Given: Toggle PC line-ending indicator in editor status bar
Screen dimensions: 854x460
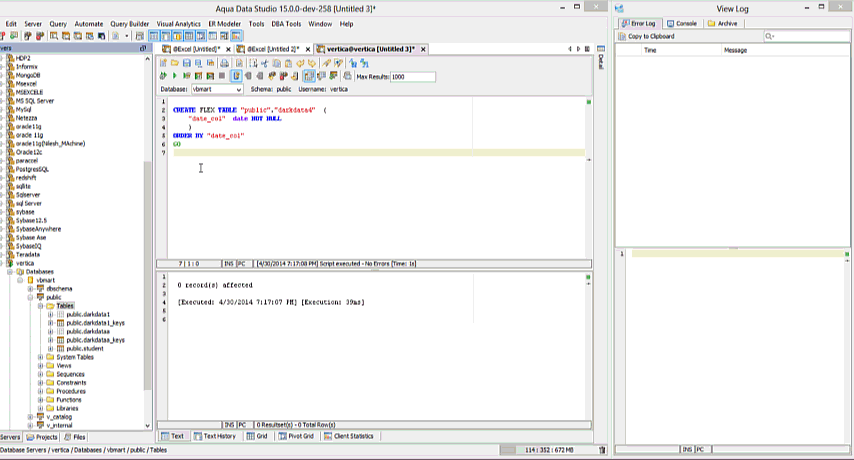Looking at the screenshot, I should click(242, 263).
